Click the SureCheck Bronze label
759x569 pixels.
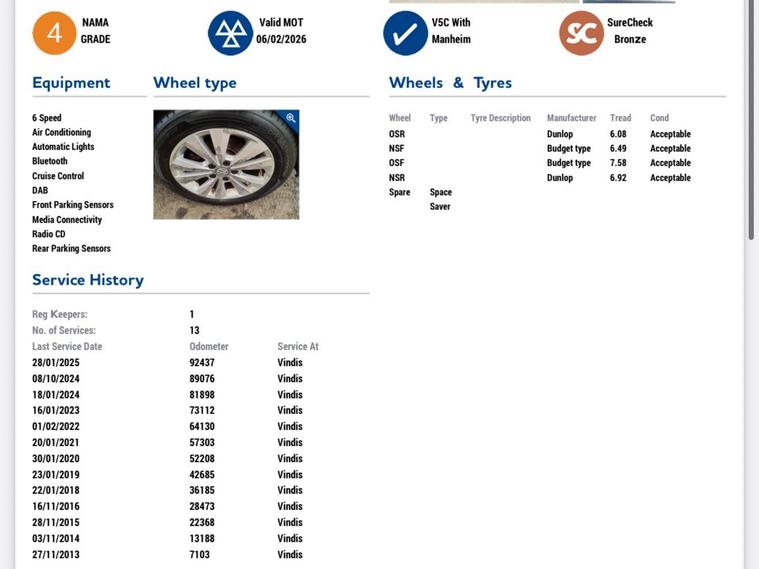point(630,31)
